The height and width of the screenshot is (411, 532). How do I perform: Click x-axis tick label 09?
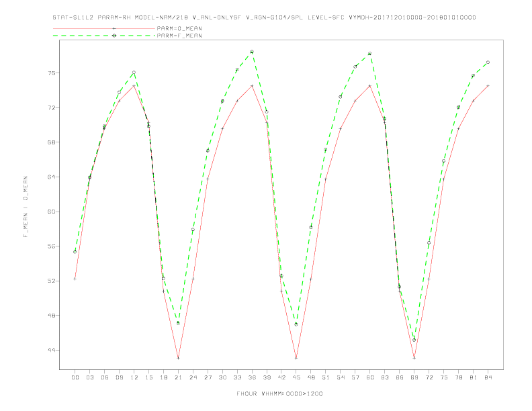[119, 377]
